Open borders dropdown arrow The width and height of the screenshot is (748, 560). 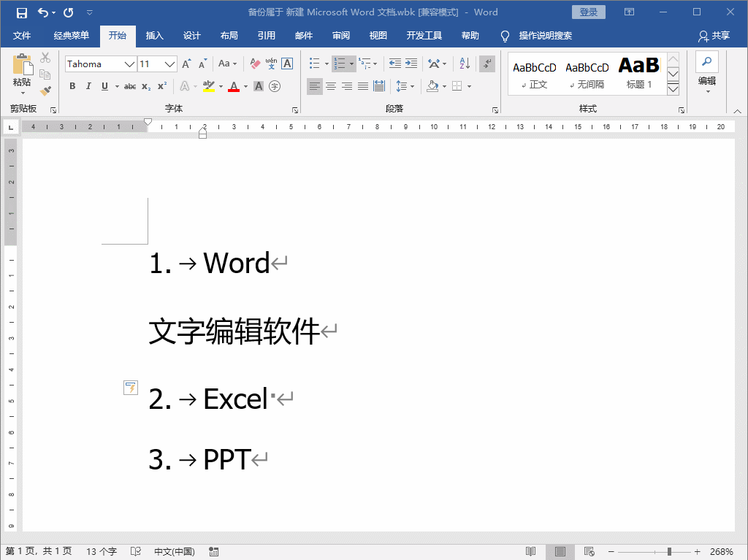click(470, 86)
